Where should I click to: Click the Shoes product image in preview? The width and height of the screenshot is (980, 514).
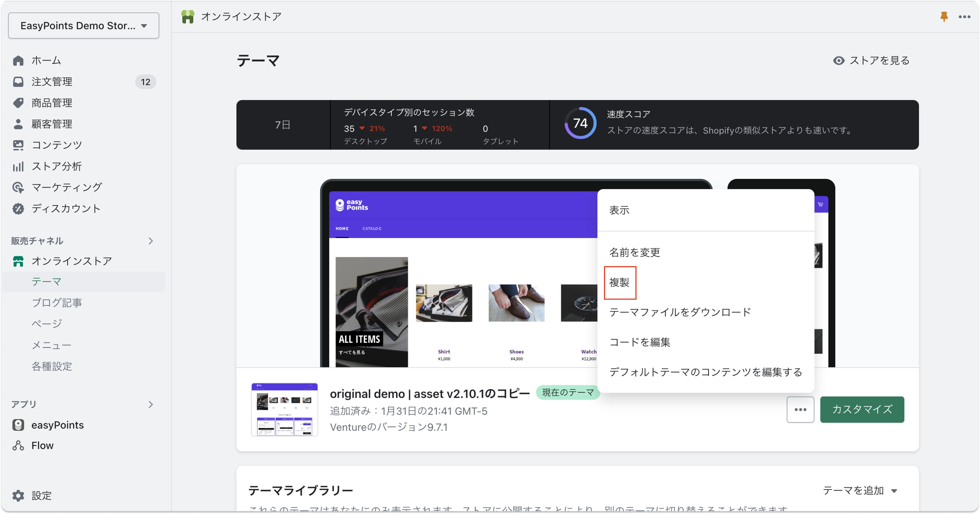(x=516, y=303)
